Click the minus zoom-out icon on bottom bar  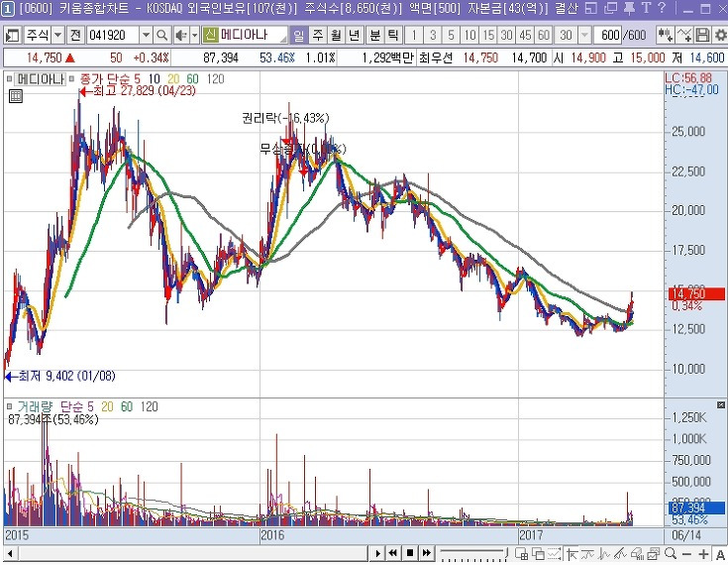click(686, 554)
